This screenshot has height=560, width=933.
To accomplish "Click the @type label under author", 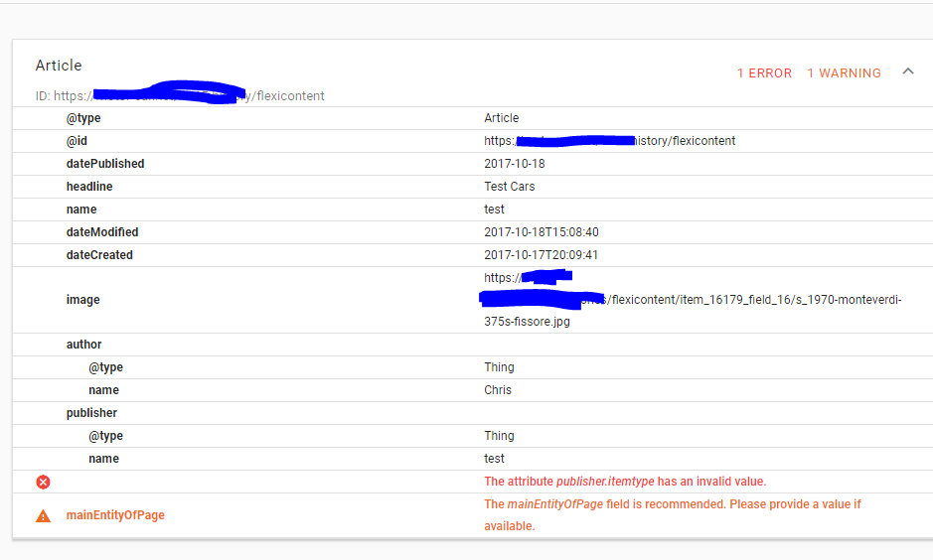I will coord(106,367).
